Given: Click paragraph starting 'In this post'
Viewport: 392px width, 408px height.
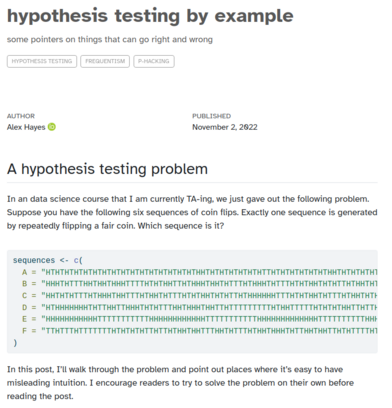Looking at the screenshot, I should click(x=180, y=383).
